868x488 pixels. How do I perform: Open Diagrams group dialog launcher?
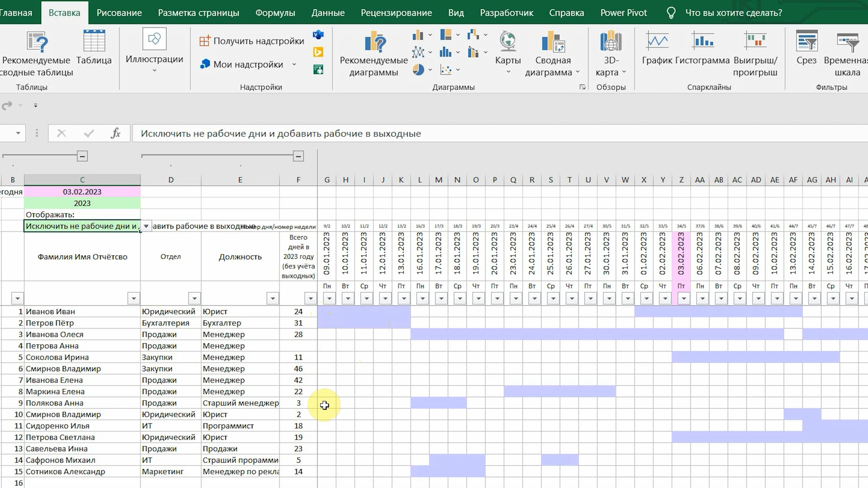(582, 87)
